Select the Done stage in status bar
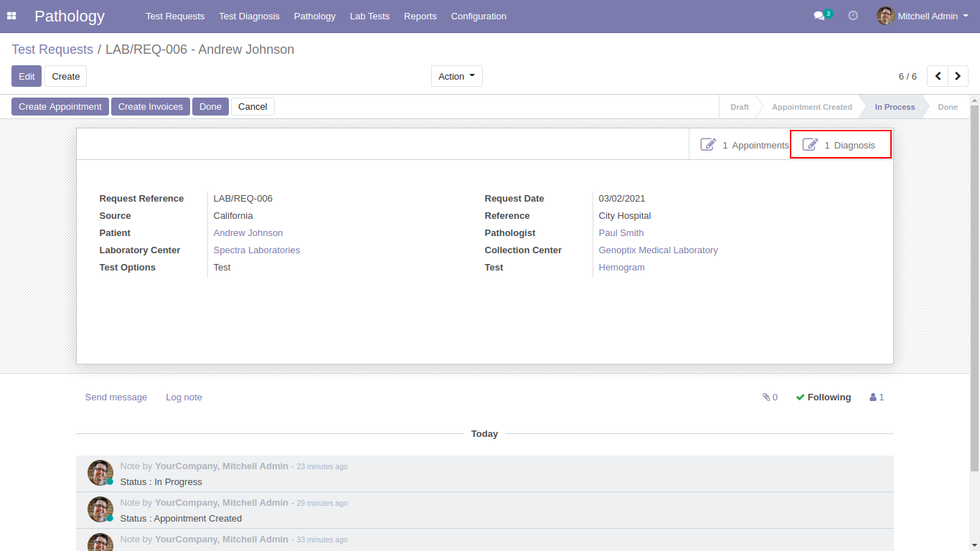The width and height of the screenshot is (980, 551). click(x=947, y=107)
